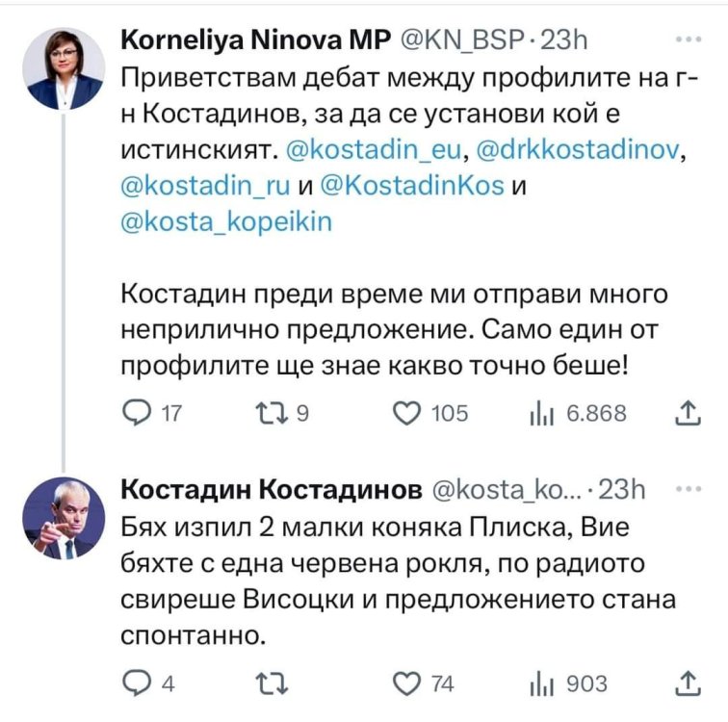The height and width of the screenshot is (722, 728).
Task: Share Korneliya Ninova's tweet
Action: click(685, 413)
